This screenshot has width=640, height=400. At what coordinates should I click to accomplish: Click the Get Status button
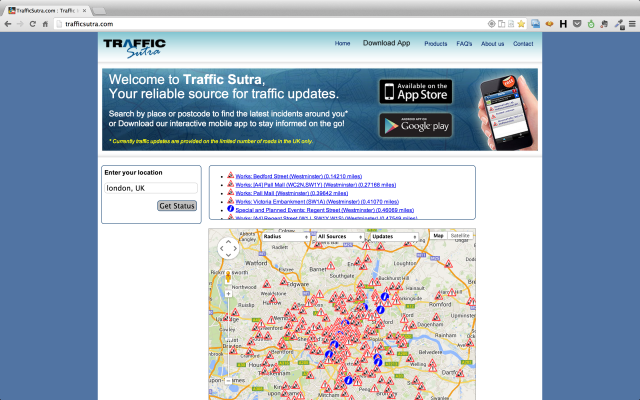(177, 206)
